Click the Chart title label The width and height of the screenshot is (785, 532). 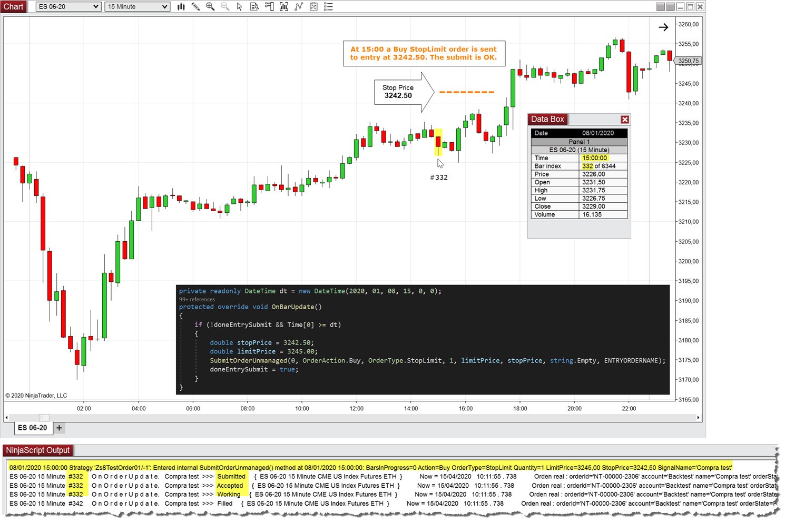[x=13, y=6]
